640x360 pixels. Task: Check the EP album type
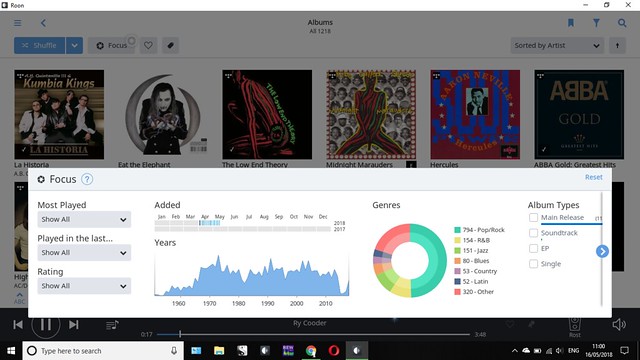click(533, 249)
